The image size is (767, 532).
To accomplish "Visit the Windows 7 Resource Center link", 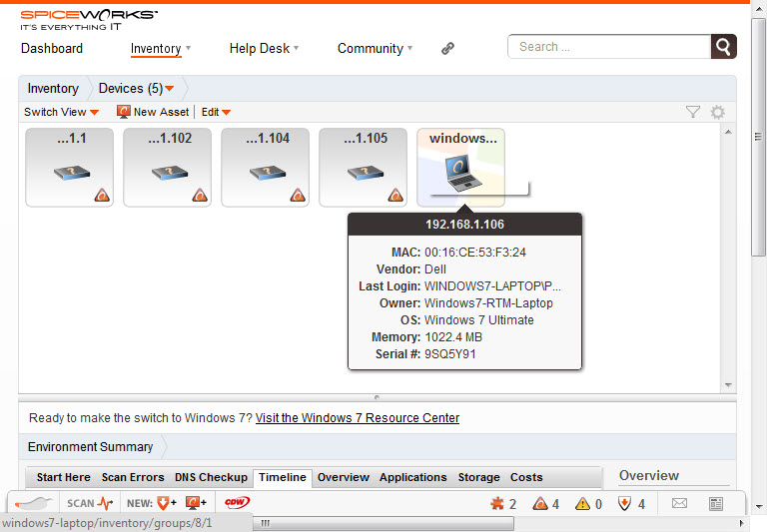I will pyautogui.click(x=358, y=418).
